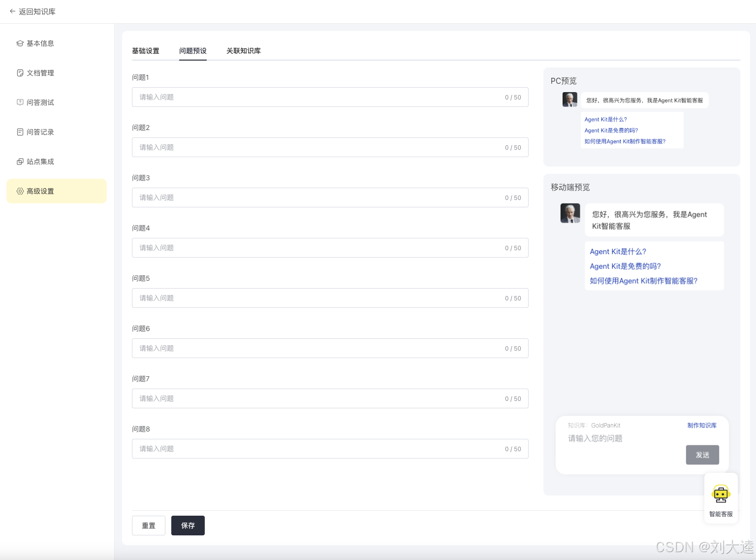Open 基本信息 in the sidebar
Screen dimensions: 756x560
[x=57, y=43]
